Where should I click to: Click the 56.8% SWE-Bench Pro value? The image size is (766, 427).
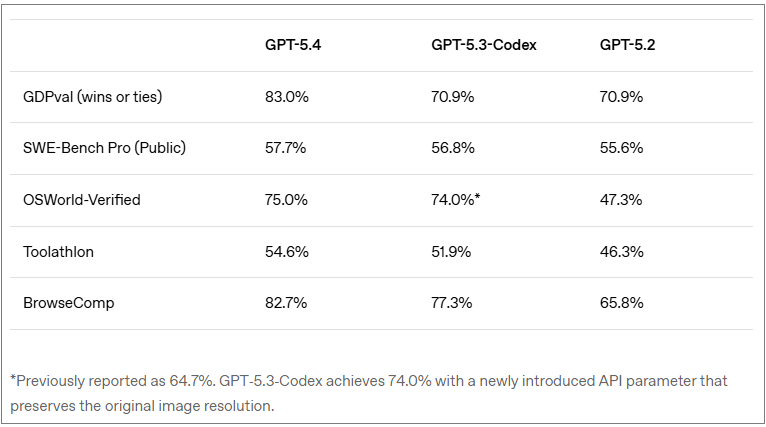tap(453, 148)
